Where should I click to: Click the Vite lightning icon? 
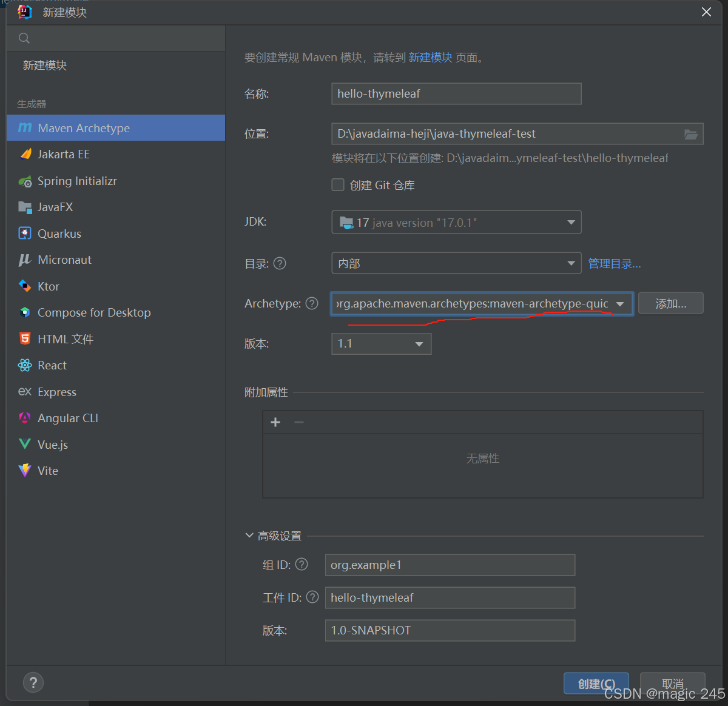(25, 471)
